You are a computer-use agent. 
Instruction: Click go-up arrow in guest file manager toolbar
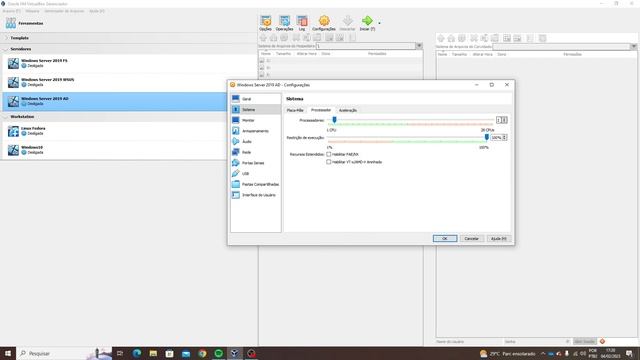click(441, 38)
